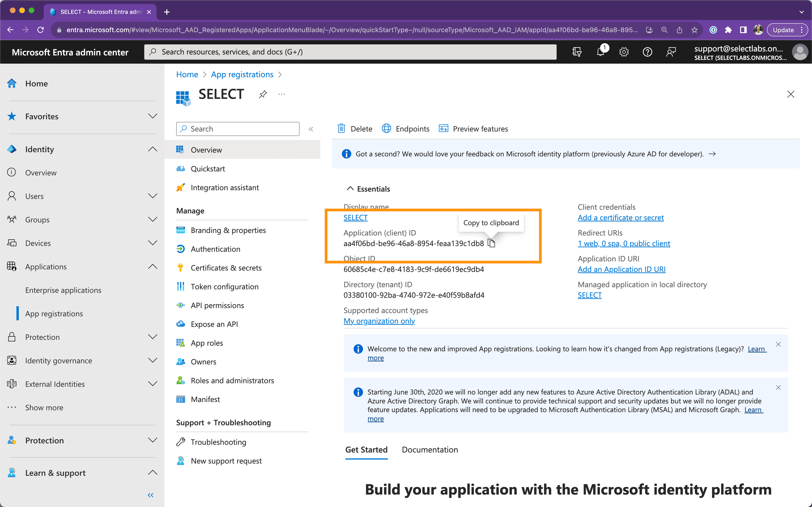The height and width of the screenshot is (507, 812).
Task: Expand External Identities menu
Action: coord(153,384)
